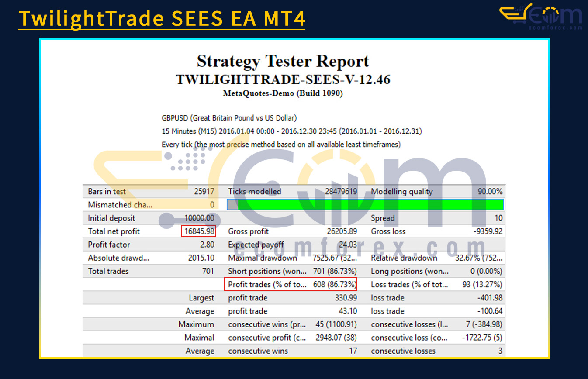588x379 pixels.
Task: Click Expected payoff value 24.03
Action: 348,245
